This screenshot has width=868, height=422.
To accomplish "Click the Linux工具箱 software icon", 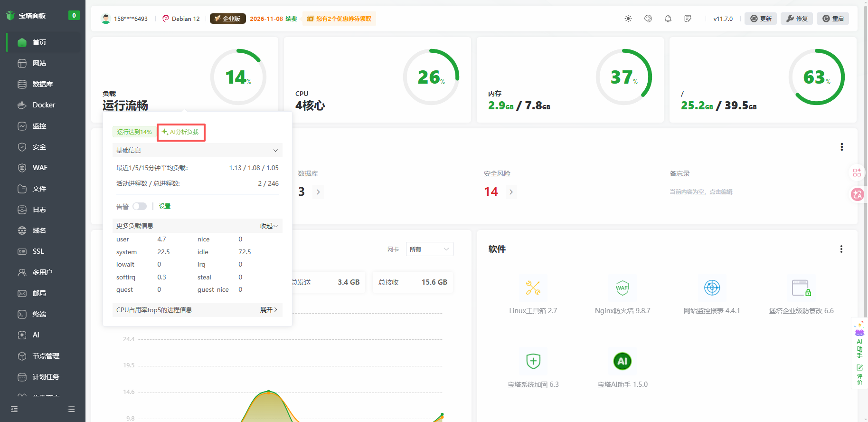I will click(533, 288).
